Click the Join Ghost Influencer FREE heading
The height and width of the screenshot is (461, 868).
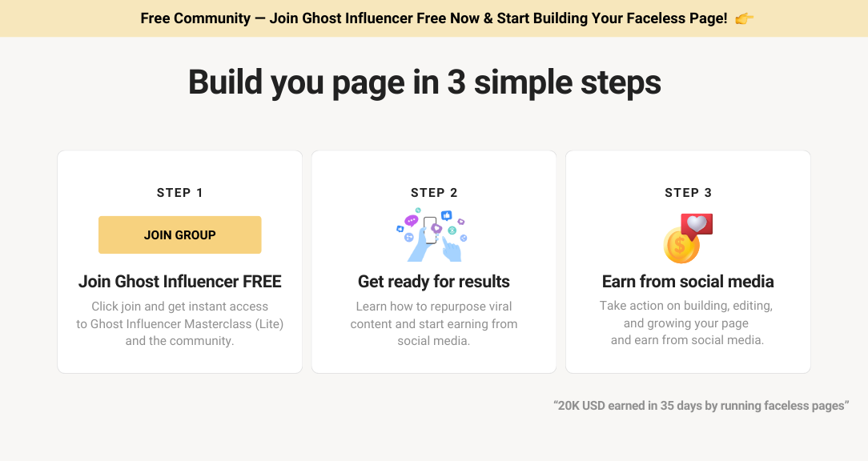pos(180,281)
